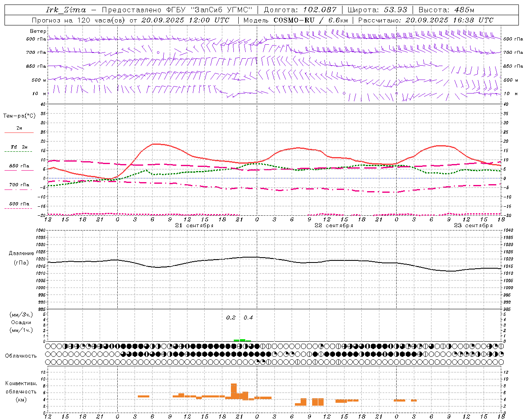Click the black pressure curve
The image size is (525, 420).
(275, 258)
